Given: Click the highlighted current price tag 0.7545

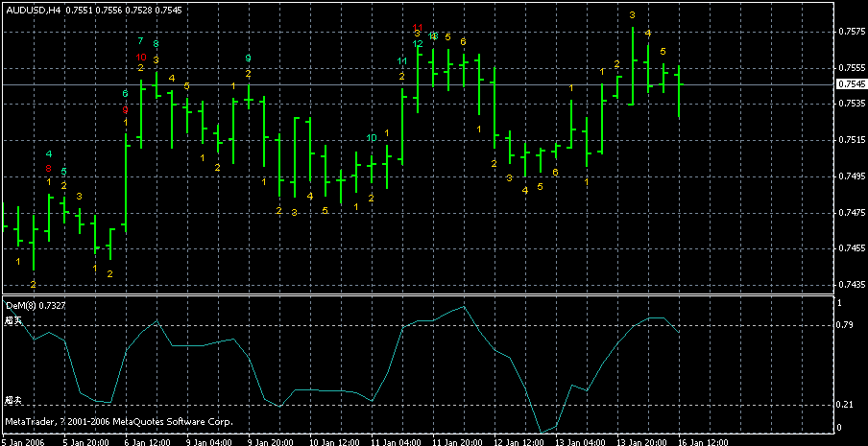Looking at the screenshot, I should (851, 84).
